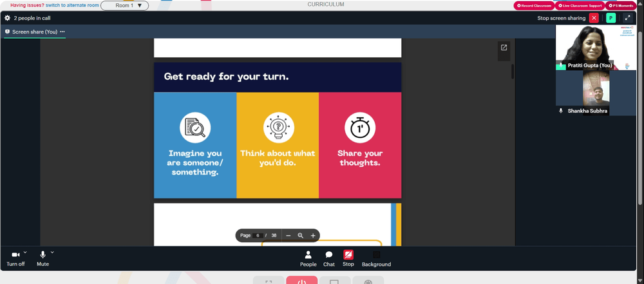
Task: Click Pratiti Gupta green mic indicator
Action: 561,66
